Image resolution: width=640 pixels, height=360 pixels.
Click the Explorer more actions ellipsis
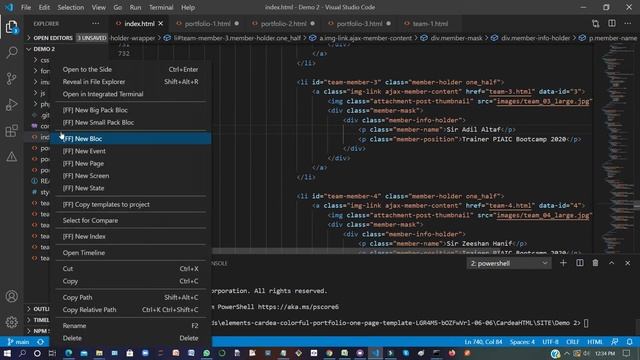pos(96,24)
